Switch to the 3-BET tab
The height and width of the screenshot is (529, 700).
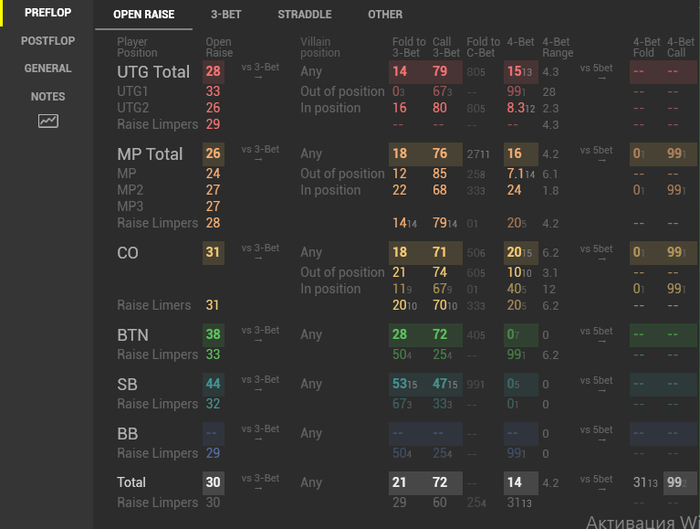(x=226, y=15)
